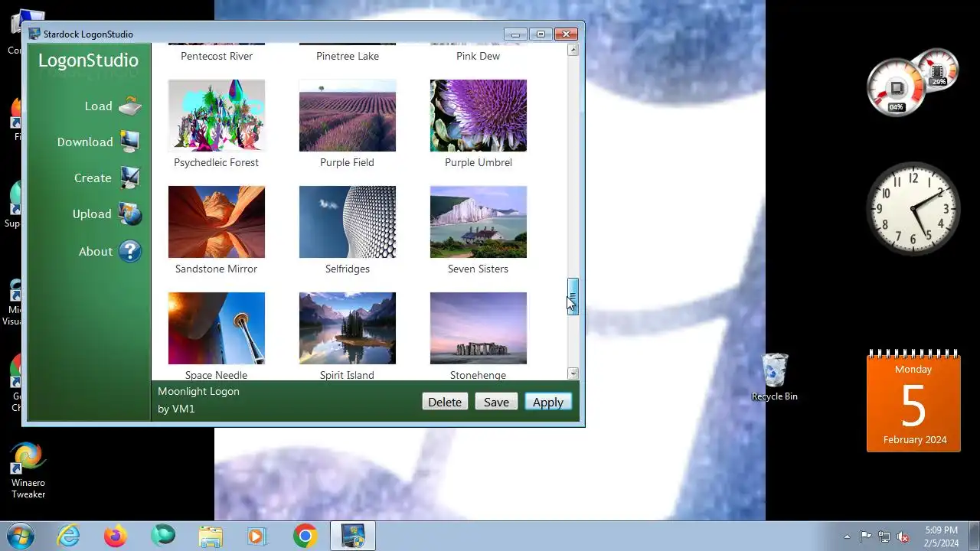Open the About label in the sidebar
The height and width of the screenshot is (551, 980).
[96, 252]
